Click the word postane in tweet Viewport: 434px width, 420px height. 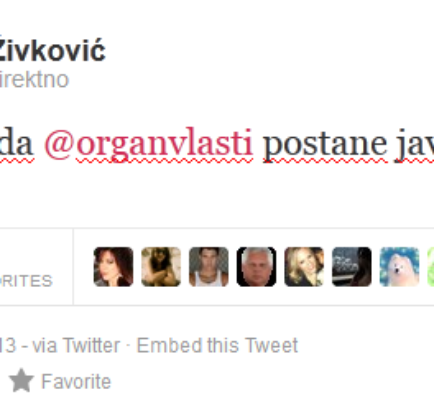click(325, 145)
